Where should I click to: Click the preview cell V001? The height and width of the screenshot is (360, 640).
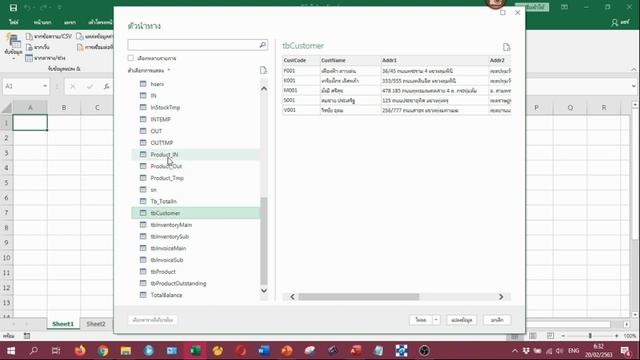(301, 110)
